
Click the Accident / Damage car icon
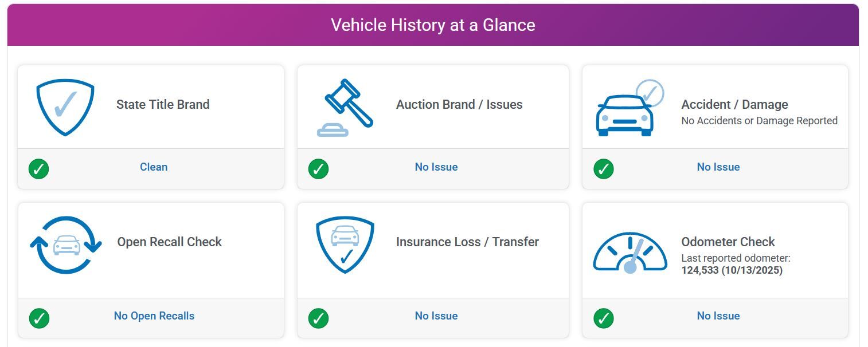628,109
